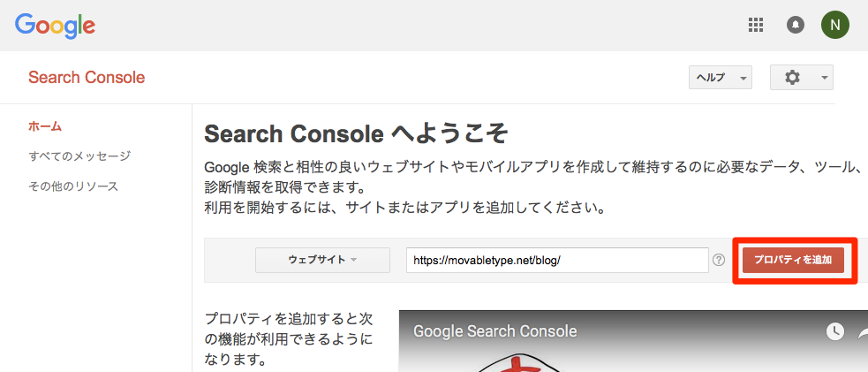
Task: Click the share arrow icon on video
Action: click(x=863, y=331)
